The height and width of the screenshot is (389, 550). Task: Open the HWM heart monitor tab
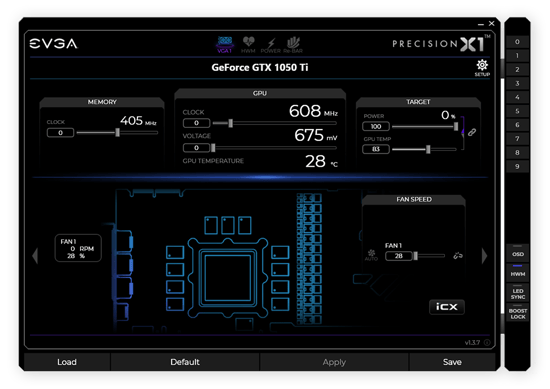pos(248,45)
